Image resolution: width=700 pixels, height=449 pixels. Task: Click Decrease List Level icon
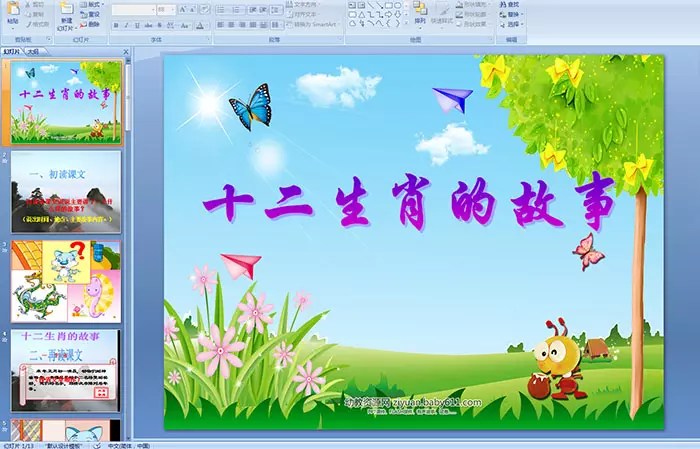pos(253,10)
